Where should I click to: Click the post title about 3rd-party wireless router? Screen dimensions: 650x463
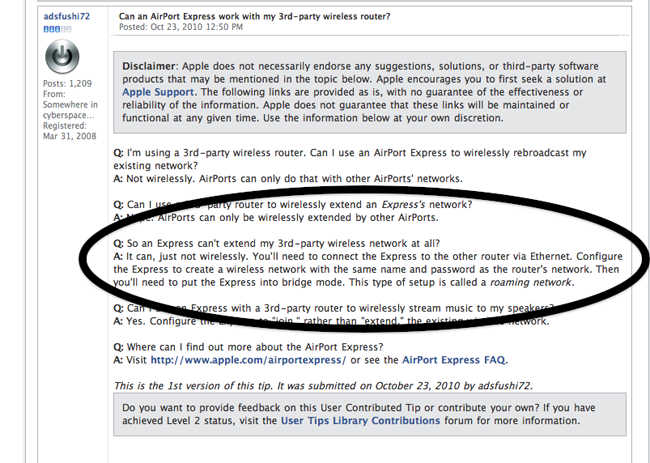pos(255,16)
